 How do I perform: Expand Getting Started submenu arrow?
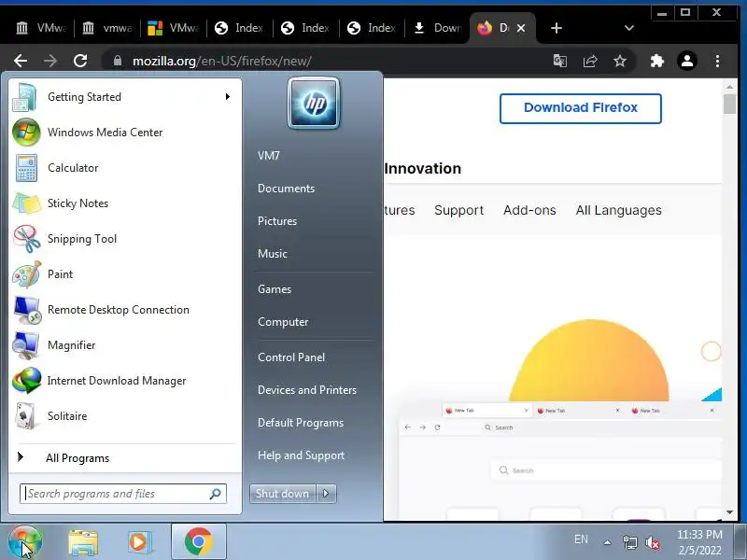228,97
